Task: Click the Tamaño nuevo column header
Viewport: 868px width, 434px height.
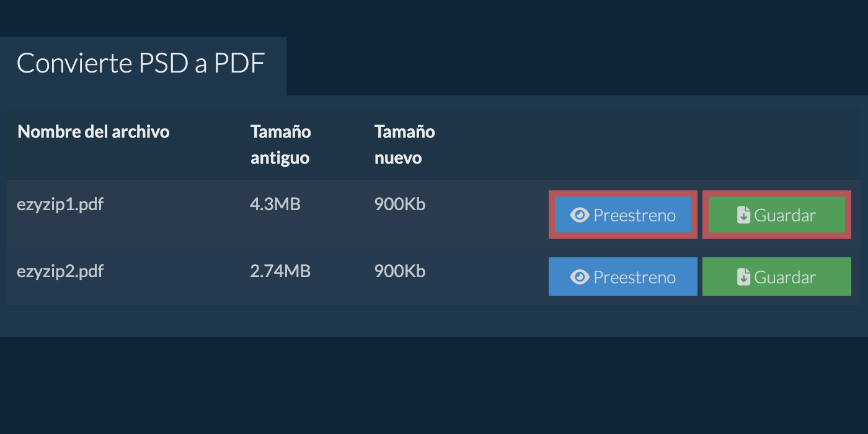Action: [x=405, y=144]
